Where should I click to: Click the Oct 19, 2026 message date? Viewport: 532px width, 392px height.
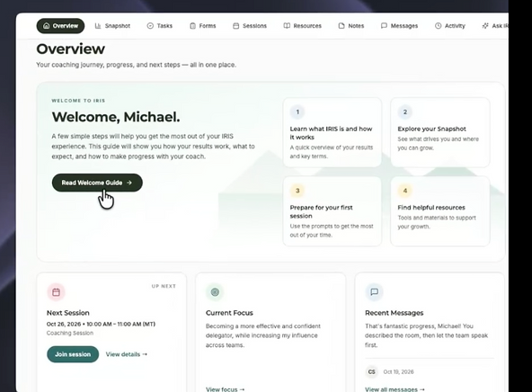tap(398, 372)
